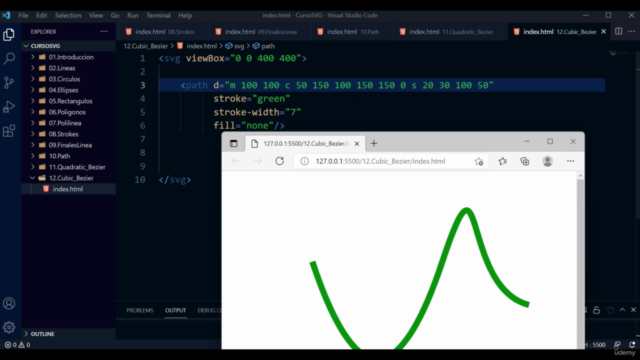The height and width of the screenshot is (360, 640).
Task: Collapse the CURSOSVG root folder
Action: (26, 46)
